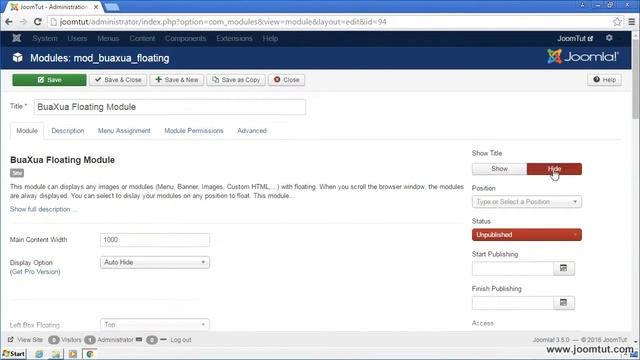
Task: Click the Save & Close button
Action: [118, 80]
